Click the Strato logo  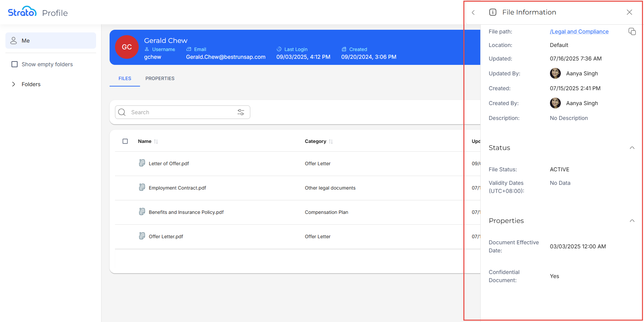(x=22, y=12)
